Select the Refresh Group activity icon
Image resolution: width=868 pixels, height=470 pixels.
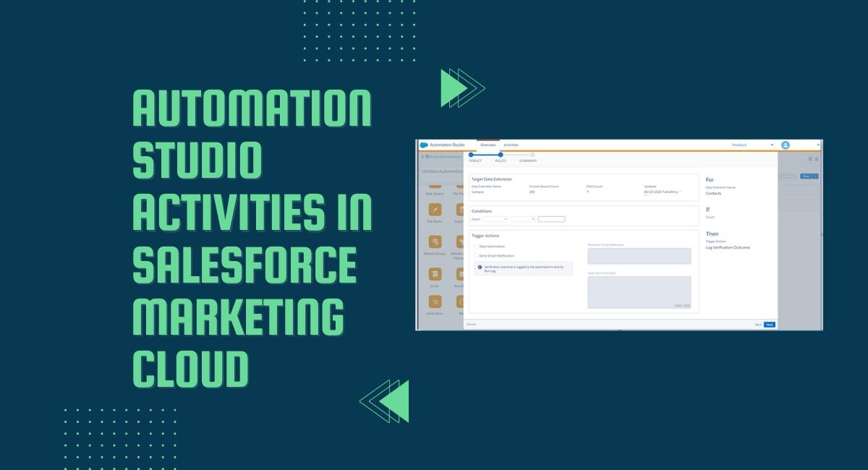coord(435,242)
